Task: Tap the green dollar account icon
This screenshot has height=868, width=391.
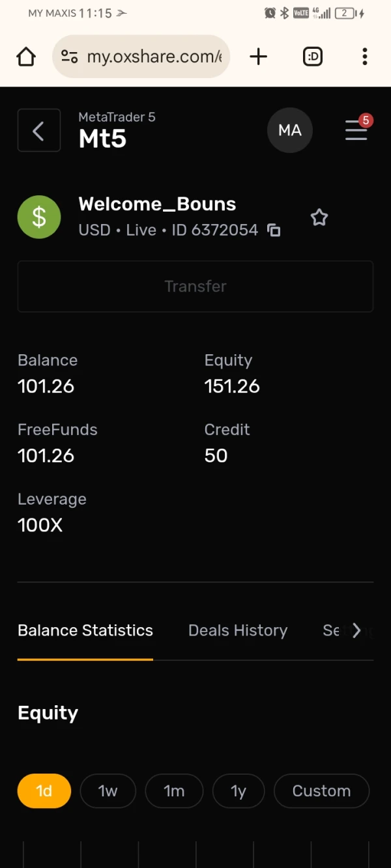Action: point(39,217)
